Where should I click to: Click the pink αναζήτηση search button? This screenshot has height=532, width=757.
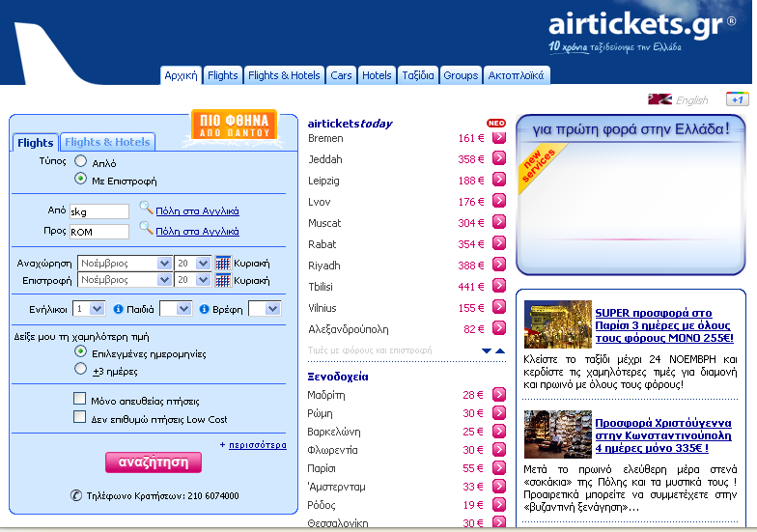(154, 462)
